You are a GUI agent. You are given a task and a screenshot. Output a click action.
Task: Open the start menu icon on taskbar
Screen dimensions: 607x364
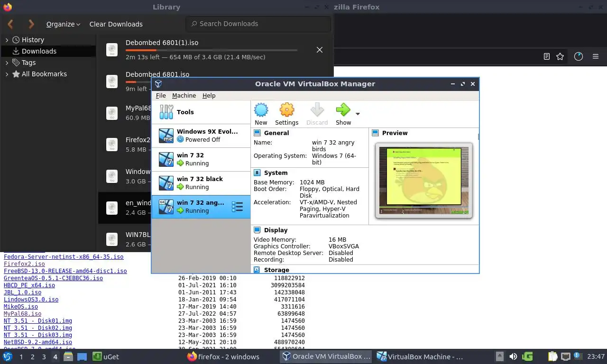8,356
